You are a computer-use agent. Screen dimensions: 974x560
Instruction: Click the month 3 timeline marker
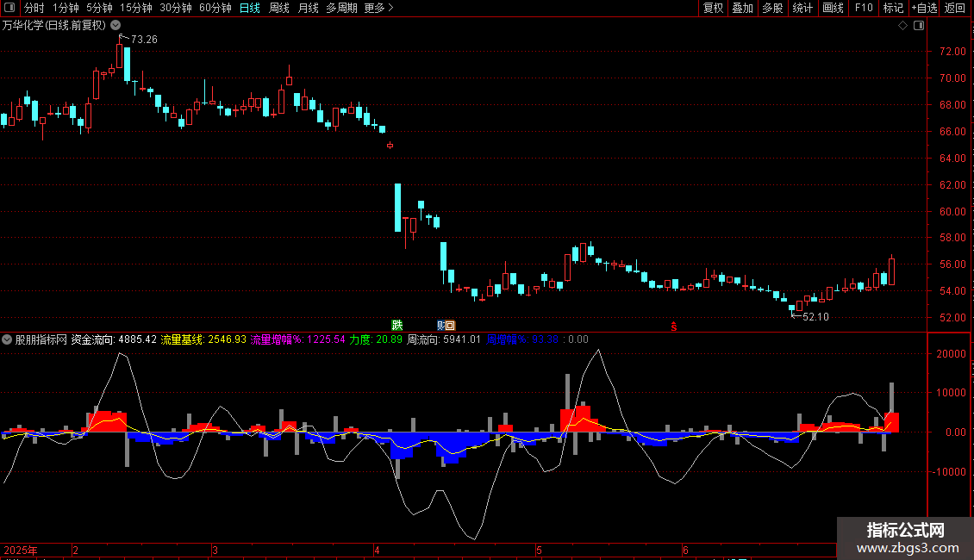215,550
